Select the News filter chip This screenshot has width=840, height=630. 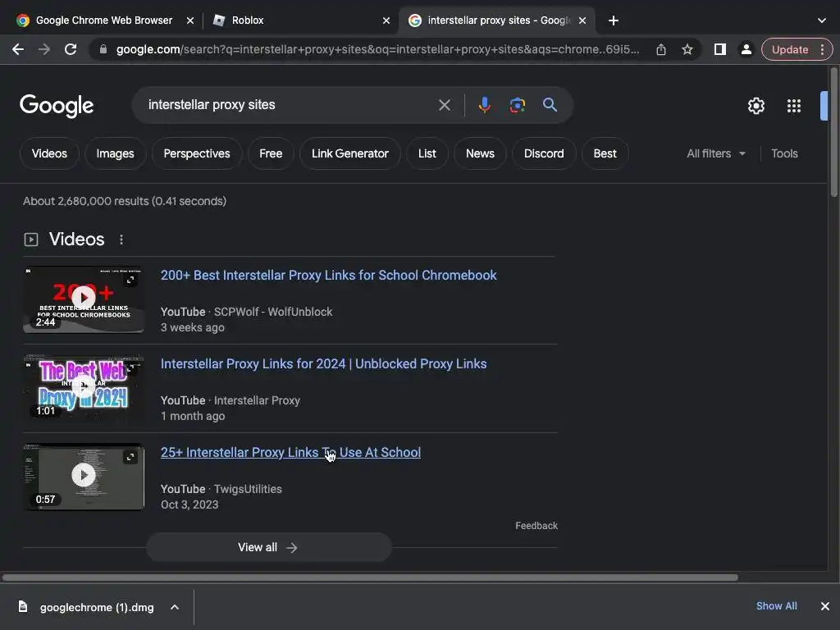[480, 153]
